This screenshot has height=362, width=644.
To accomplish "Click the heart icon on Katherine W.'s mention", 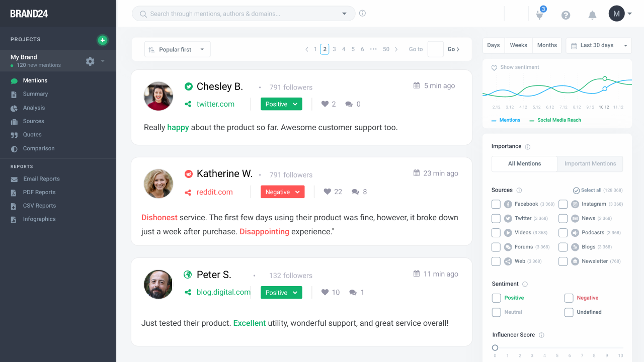I will 328,192.
